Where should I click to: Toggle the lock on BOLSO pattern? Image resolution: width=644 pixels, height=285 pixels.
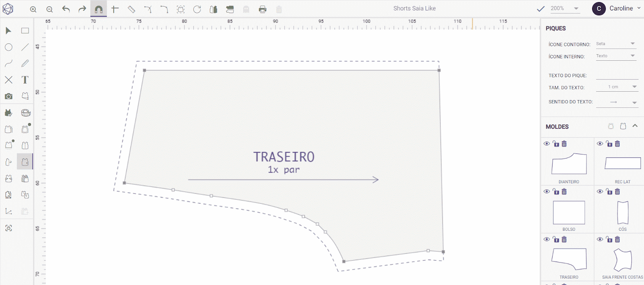(x=555, y=191)
